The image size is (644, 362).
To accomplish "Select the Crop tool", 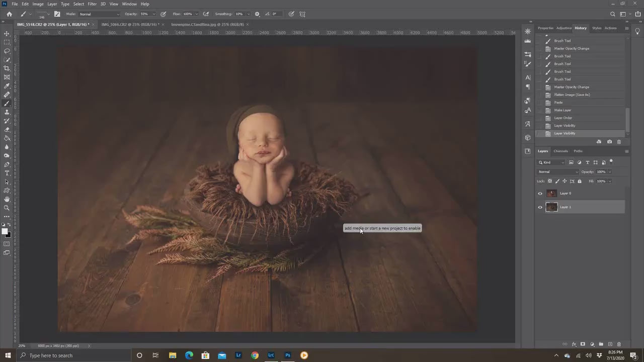I will pyautogui.click(x=7, y=68).
